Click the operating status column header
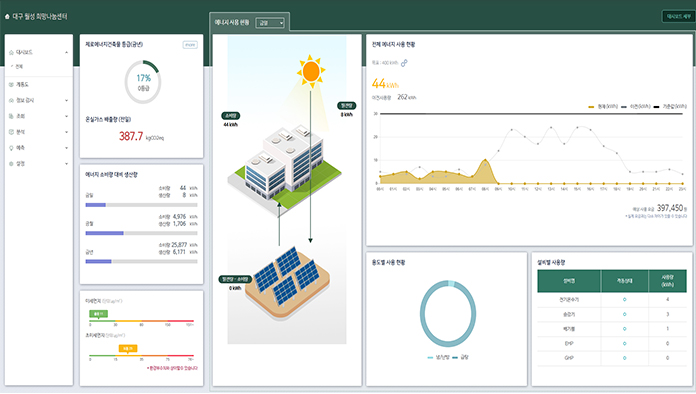This screenshot has width=696, height=394. tap(625, 281)
